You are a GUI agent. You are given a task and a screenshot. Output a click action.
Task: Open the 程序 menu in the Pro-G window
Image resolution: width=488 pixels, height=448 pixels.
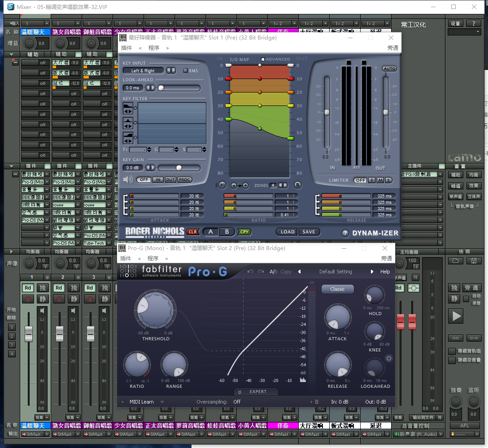point(153,259)
